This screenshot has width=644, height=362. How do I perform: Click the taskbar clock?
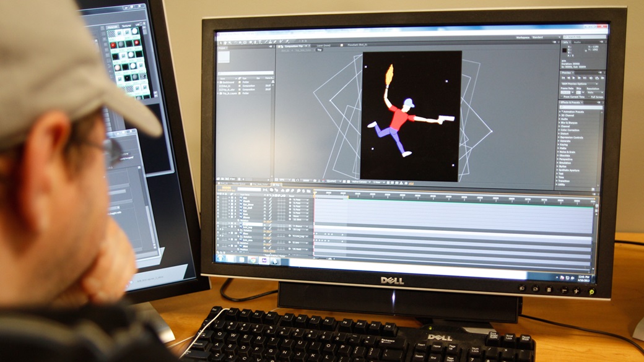(583, 279)
